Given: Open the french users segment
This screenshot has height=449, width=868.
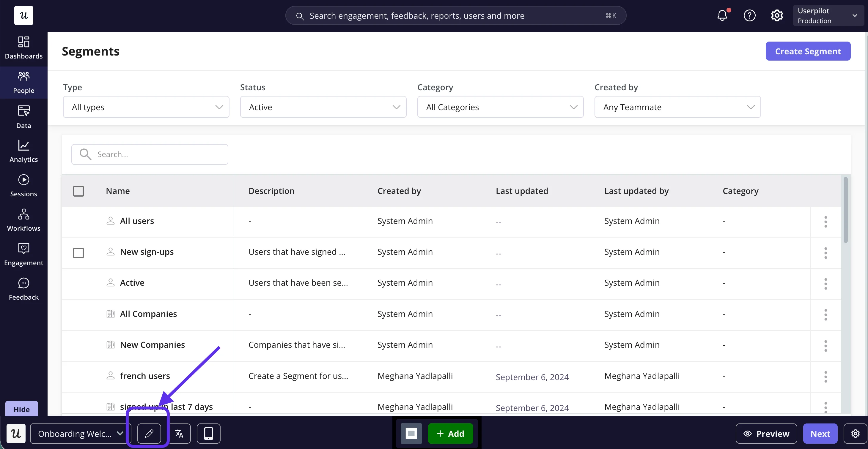Looking at the screenshot, I should pyautogui.click(x=145, y=376).
